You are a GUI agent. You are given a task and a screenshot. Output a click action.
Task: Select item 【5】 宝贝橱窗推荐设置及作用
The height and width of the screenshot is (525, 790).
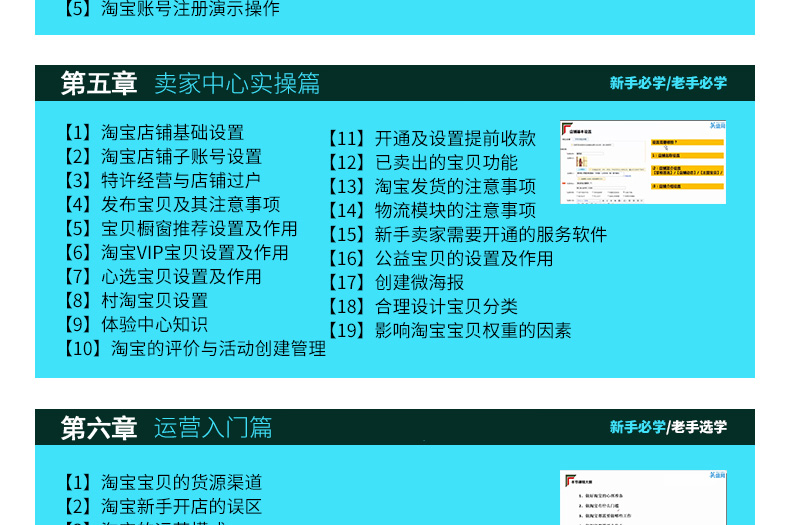click(x=180, y=228)
